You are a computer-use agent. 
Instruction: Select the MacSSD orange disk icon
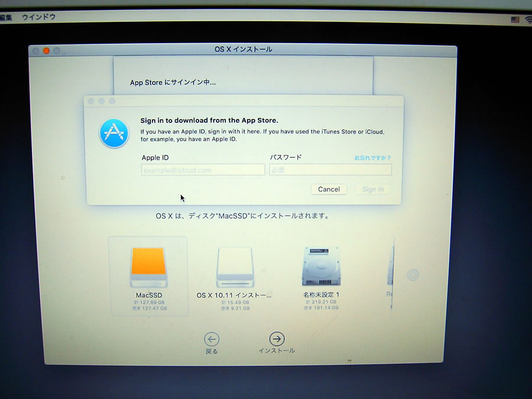[148, 267]
